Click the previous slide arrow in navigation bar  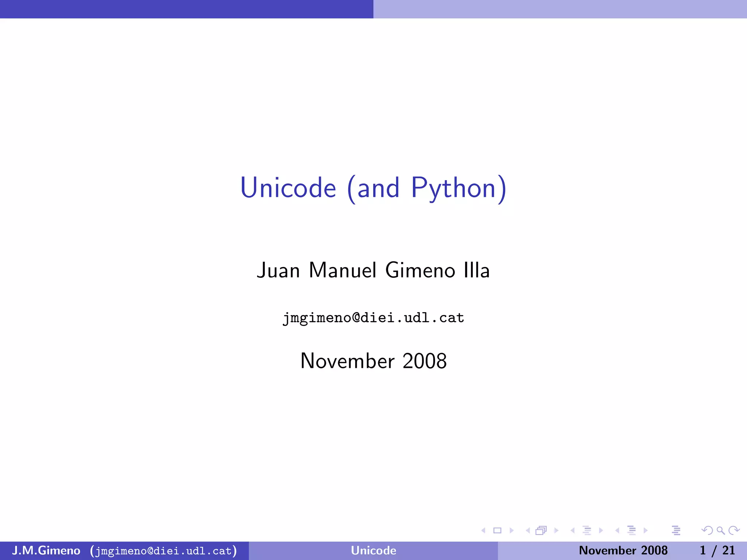[483, 530]
